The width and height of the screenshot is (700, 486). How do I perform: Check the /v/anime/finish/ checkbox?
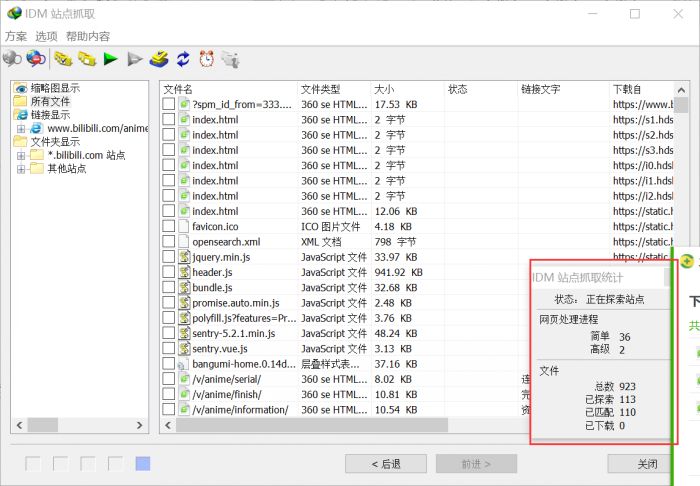[x=169, y=394]
